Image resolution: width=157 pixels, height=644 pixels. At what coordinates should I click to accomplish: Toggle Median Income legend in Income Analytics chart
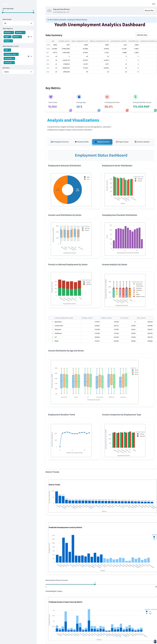click(x=139, y=297)
